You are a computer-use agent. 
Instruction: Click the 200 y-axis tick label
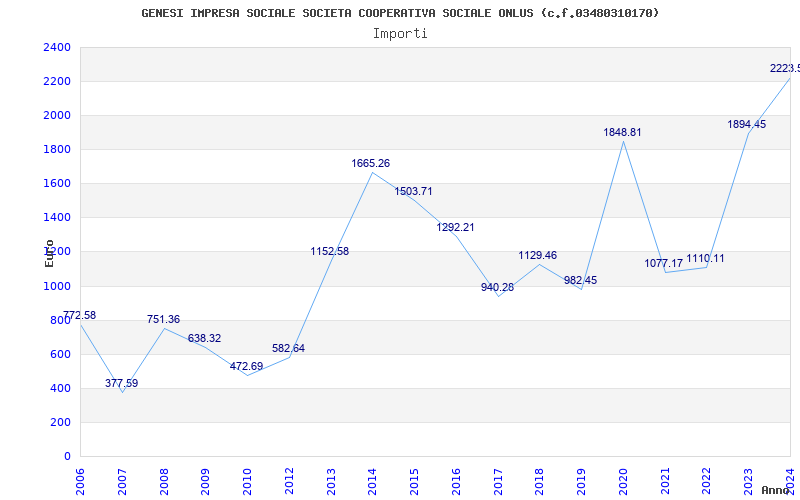point(61,422)
